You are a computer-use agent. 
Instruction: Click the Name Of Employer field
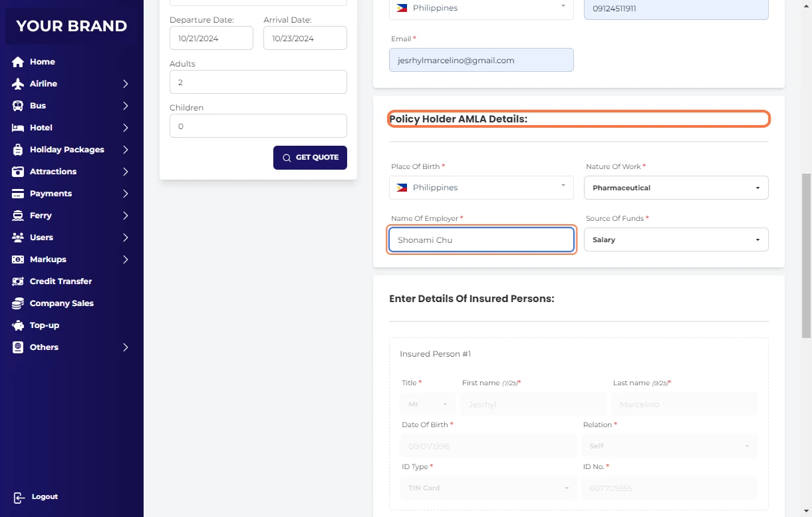[x=481, y=240]
